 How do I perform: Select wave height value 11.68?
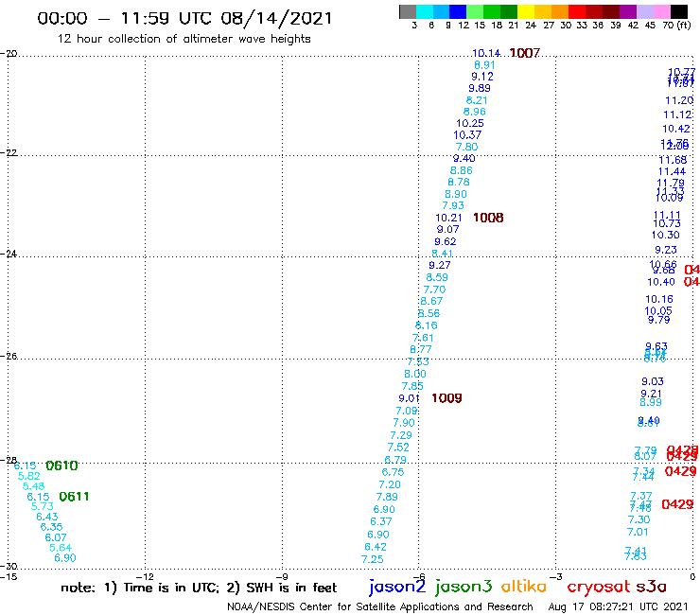[x=673, y=160]
